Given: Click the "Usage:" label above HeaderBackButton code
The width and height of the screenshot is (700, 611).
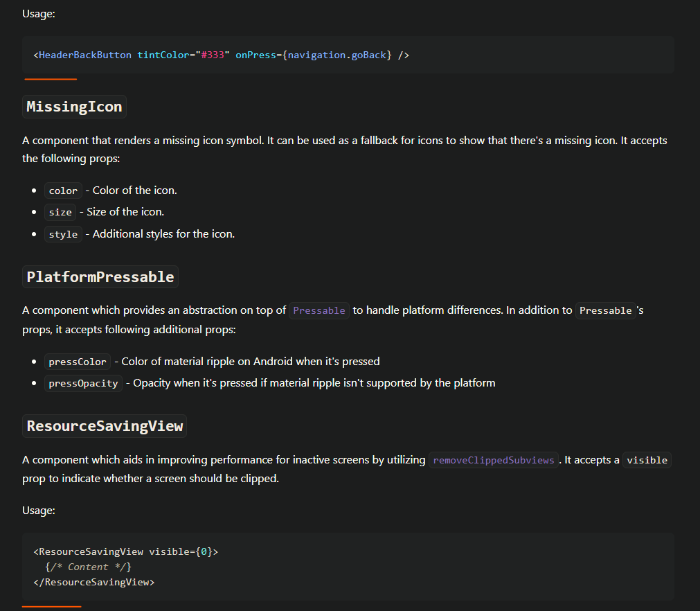Looking at the screenshot, I should [x=39, y=14].
